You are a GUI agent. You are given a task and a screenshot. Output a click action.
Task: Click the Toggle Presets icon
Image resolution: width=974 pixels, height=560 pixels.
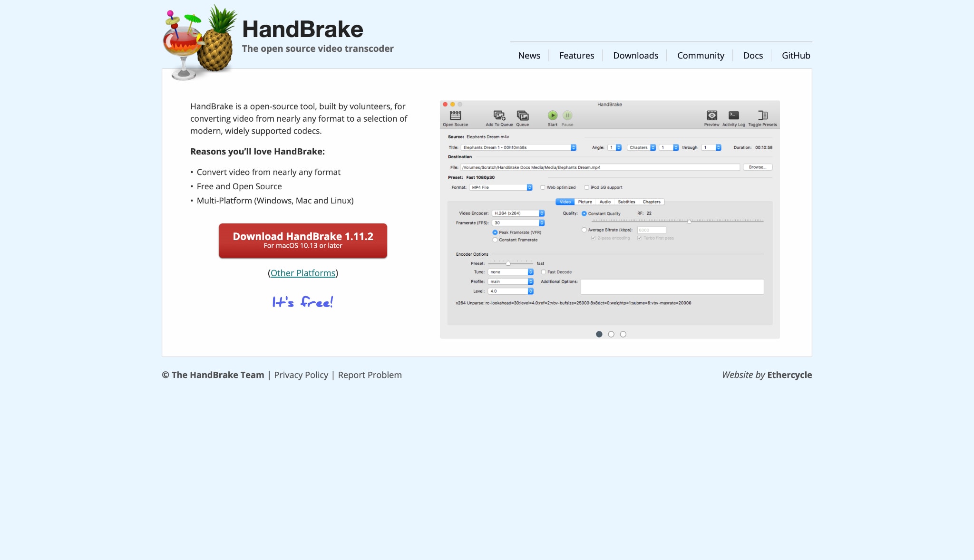coord(762,116)
